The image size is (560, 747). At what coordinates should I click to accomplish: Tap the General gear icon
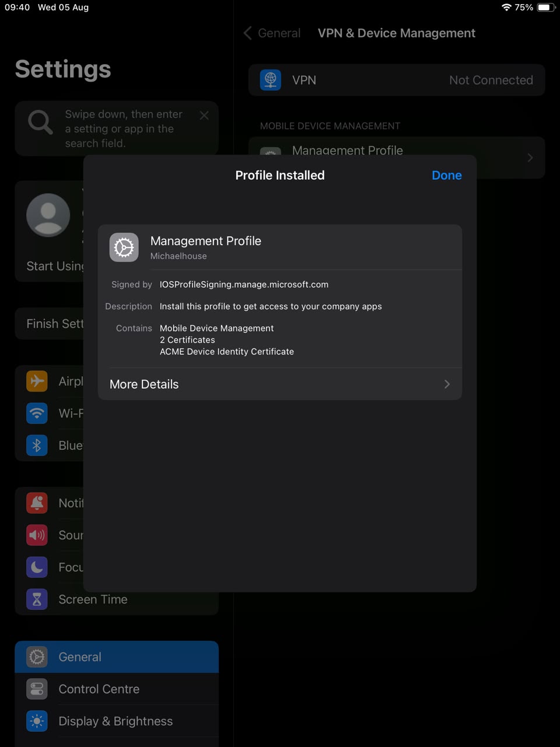tap(37, 657)
